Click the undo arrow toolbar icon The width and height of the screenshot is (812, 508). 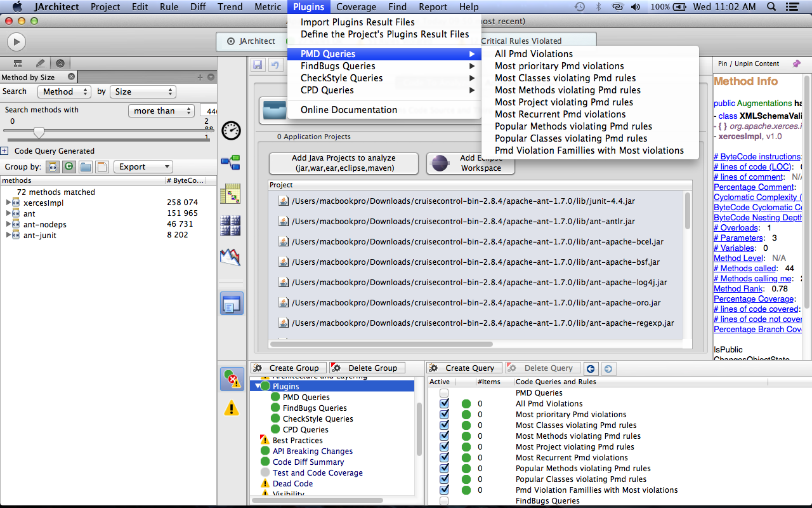pyautogui.click(x=275, y=65)
